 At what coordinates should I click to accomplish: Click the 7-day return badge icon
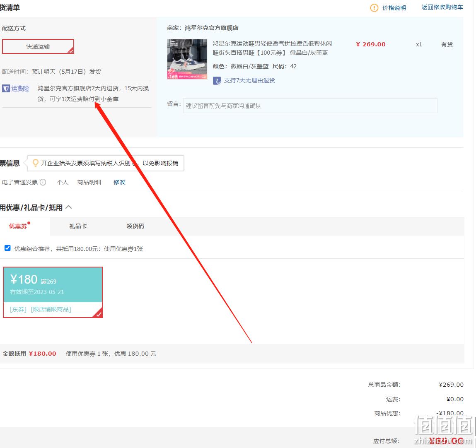217,81
